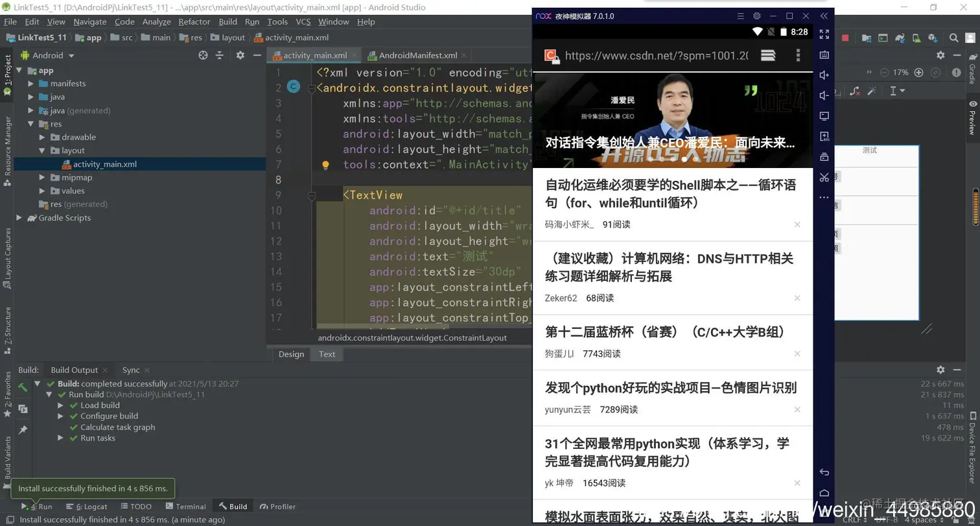Zoom out the layout preview with minus
This screenshot has height=526, width=980.
pos(883,73)
